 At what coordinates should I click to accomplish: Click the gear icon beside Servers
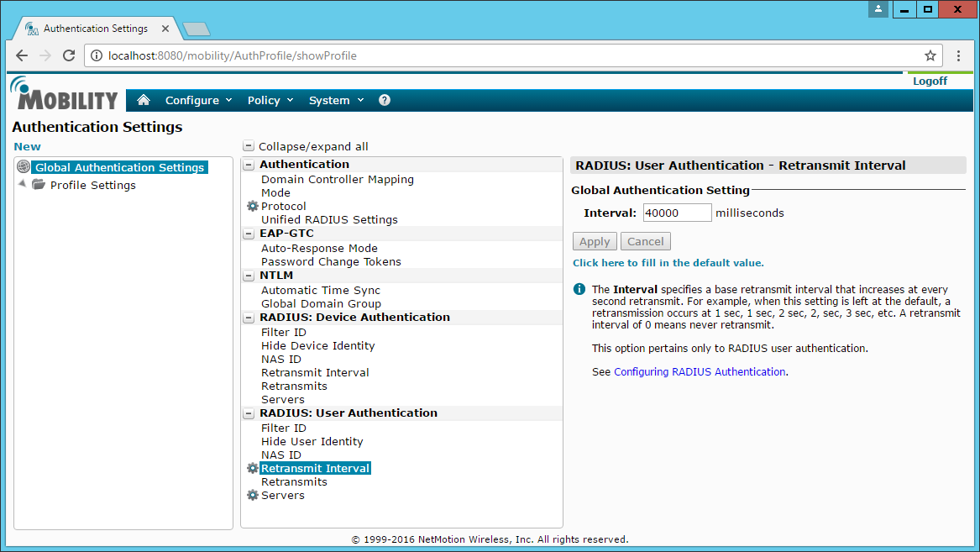[252, 496]
